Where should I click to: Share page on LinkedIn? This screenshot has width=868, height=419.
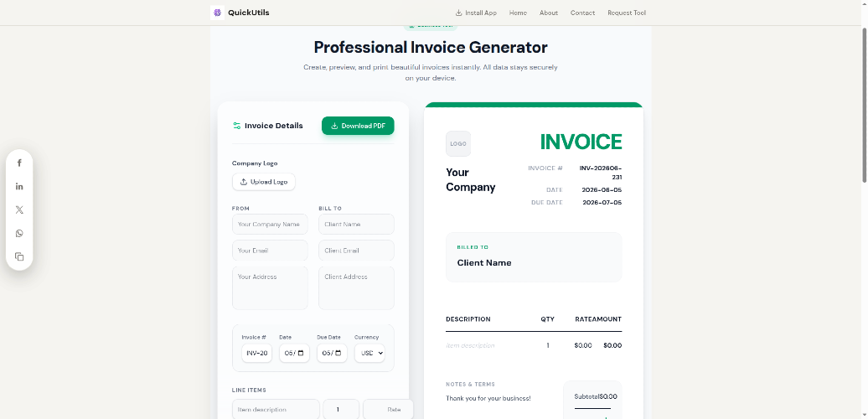click(19, 187)
